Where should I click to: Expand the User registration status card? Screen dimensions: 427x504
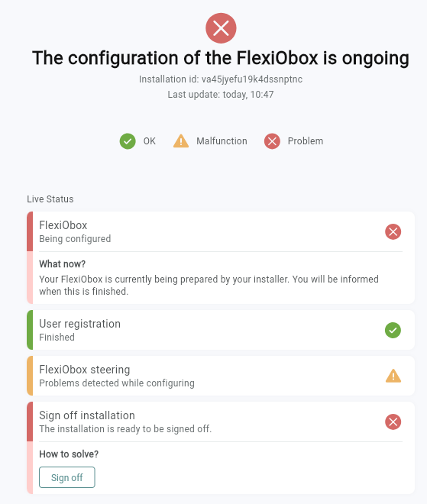pyautogui.click(x=221, y=330)
